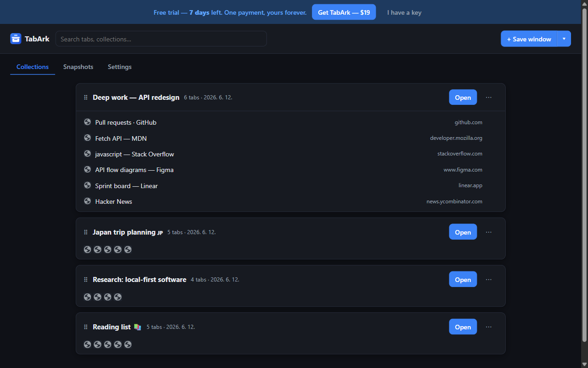Expand the Save window dropdown arrow
588x368 pixels.
click(x=564, y=39)
